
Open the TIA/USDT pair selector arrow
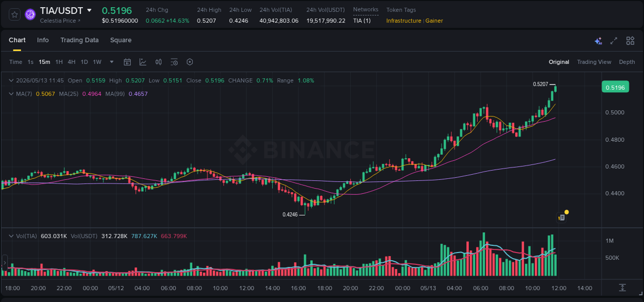click(89, 10)
